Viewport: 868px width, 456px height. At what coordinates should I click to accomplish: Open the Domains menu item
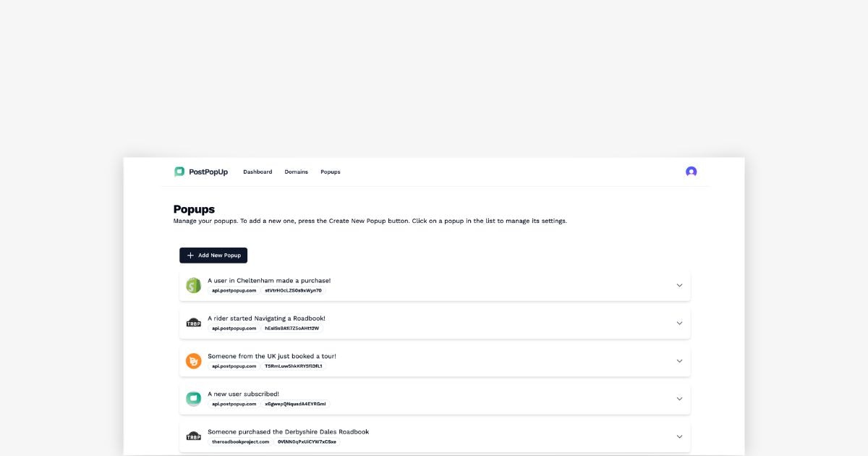(x=296, y=172)
